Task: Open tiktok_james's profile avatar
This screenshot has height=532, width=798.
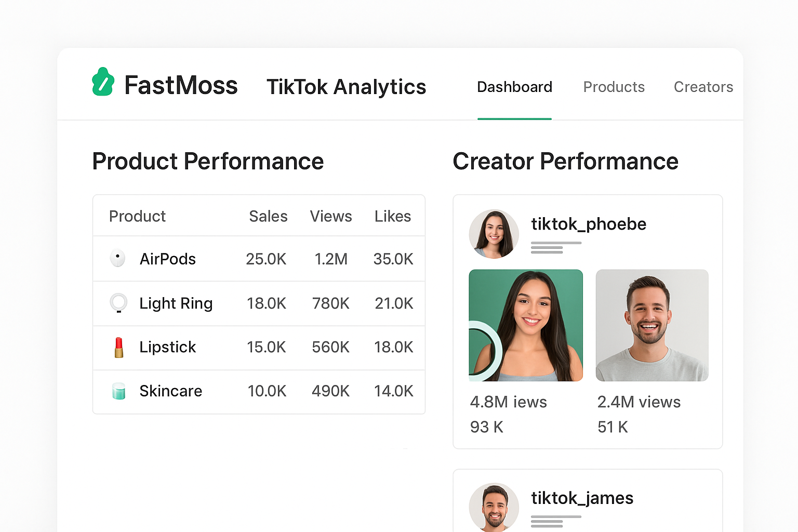Action: [494, 507]
